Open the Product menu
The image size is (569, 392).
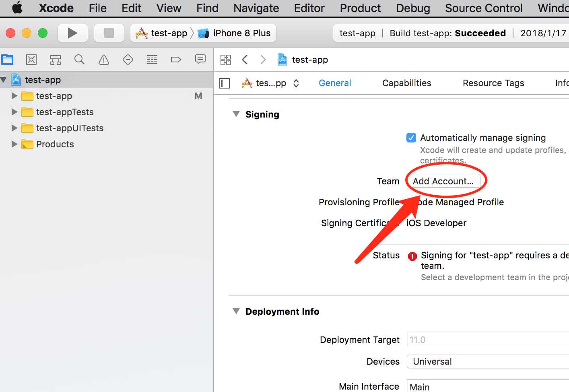click(361, 8)
